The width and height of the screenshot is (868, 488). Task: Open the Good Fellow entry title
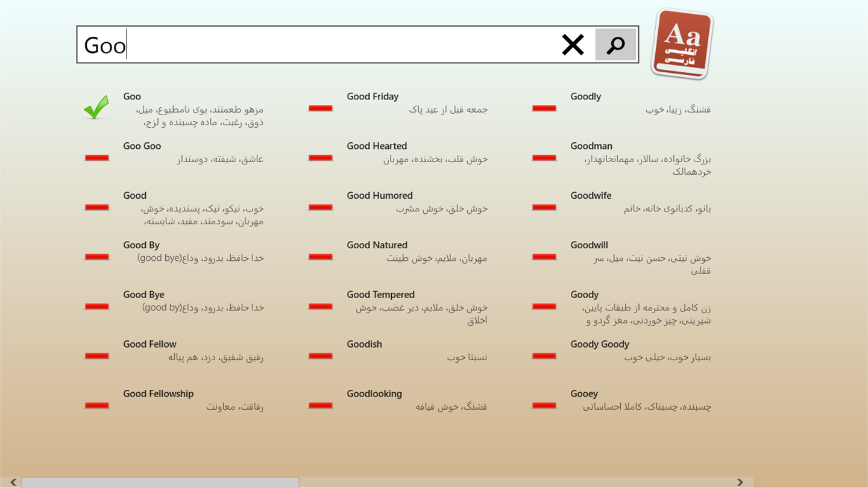(150, 344)
